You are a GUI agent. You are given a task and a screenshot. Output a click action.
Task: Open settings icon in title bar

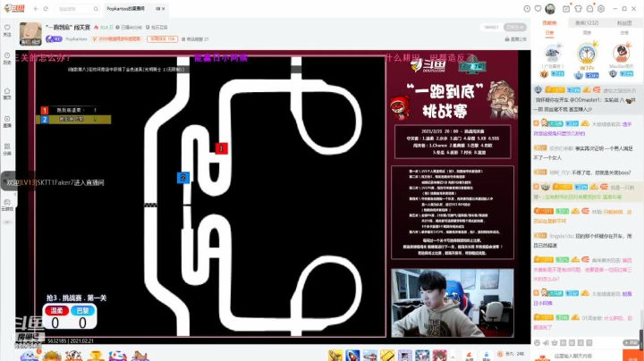point(601,9)
